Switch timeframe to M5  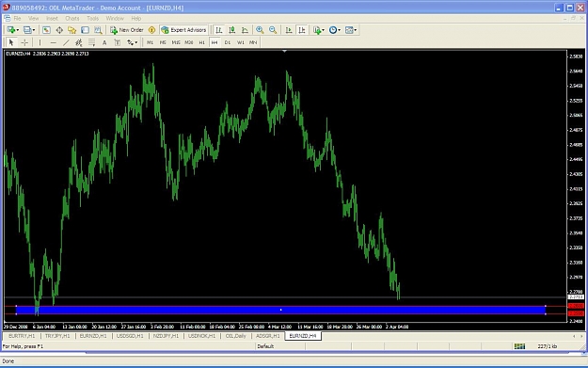(x=163, y=42)
